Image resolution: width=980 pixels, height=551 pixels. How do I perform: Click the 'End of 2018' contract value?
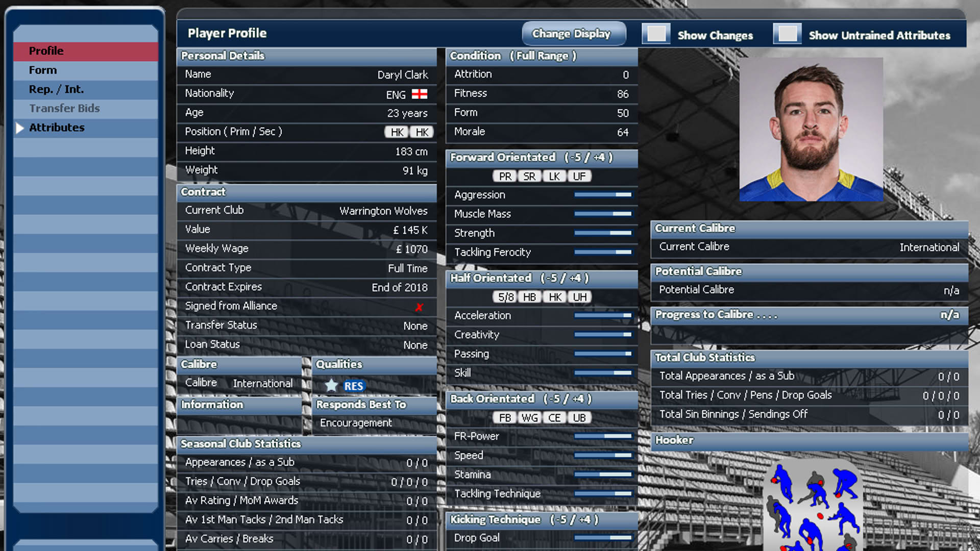click(x=400, y=287)
